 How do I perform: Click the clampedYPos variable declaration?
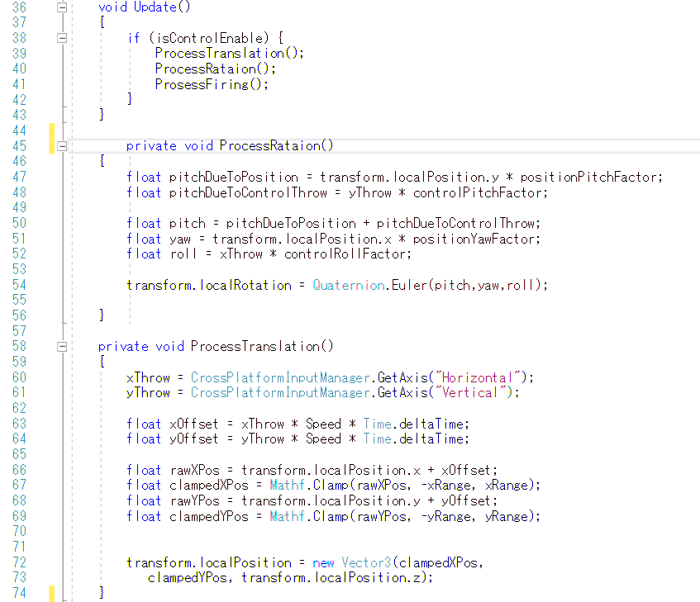[209, 517]
